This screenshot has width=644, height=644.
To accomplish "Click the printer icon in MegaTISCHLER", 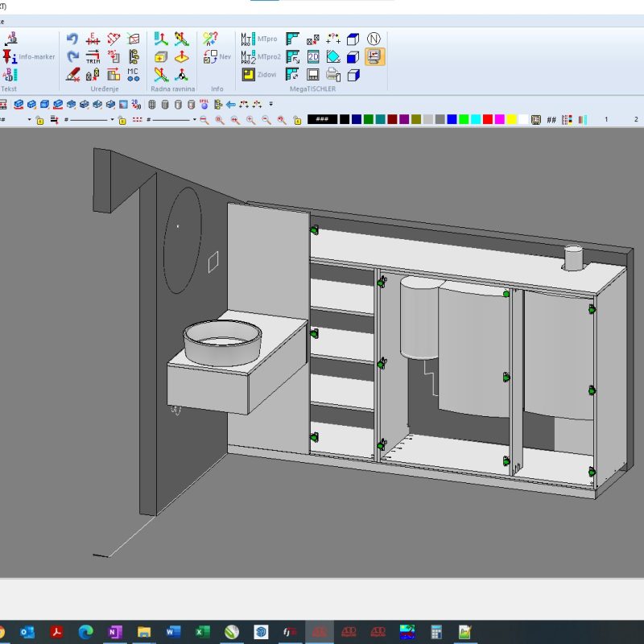I will pos(333,75).
